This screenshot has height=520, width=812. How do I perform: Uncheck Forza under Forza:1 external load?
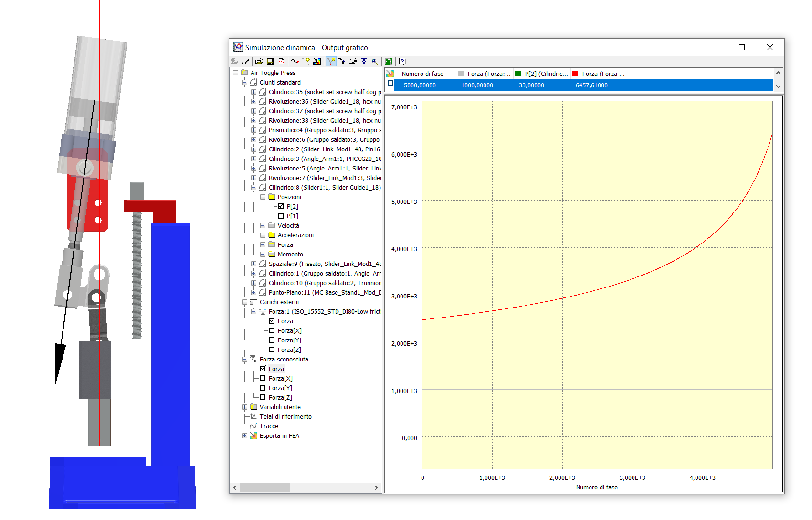272,321
